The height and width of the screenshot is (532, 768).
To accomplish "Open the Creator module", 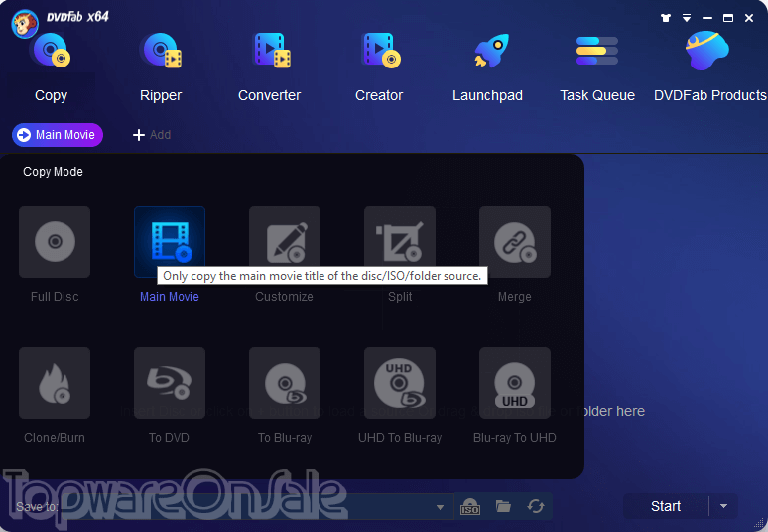I will coord(379,67).
